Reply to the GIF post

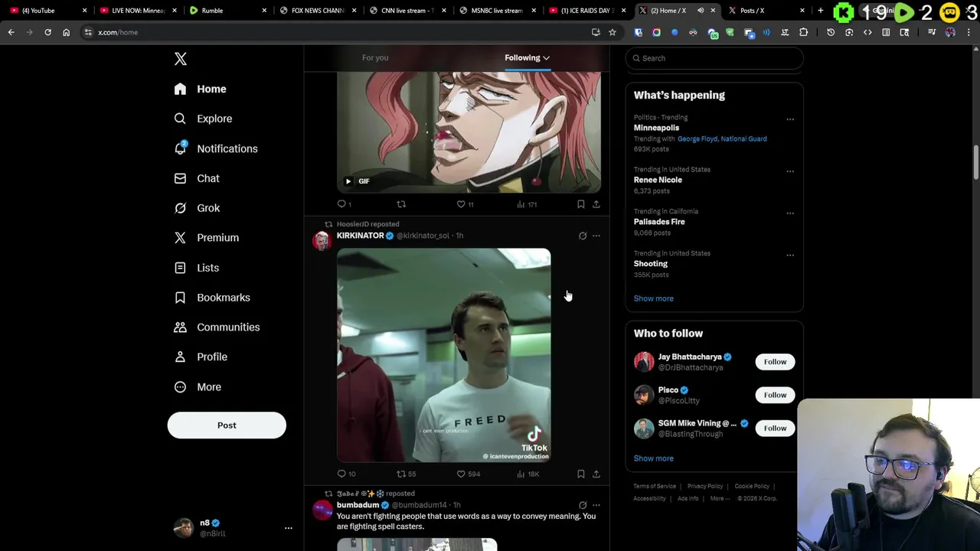[x=344, y=204]
